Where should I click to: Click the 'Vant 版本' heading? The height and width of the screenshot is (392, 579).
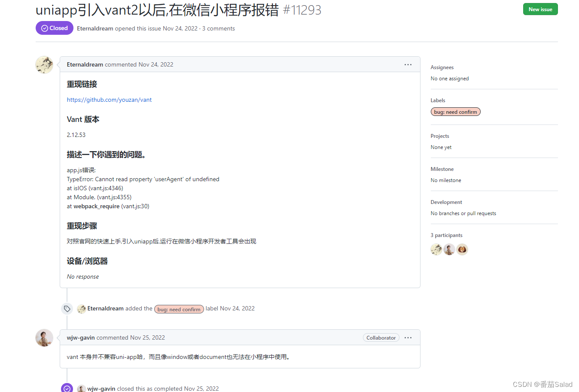point(83,119)
